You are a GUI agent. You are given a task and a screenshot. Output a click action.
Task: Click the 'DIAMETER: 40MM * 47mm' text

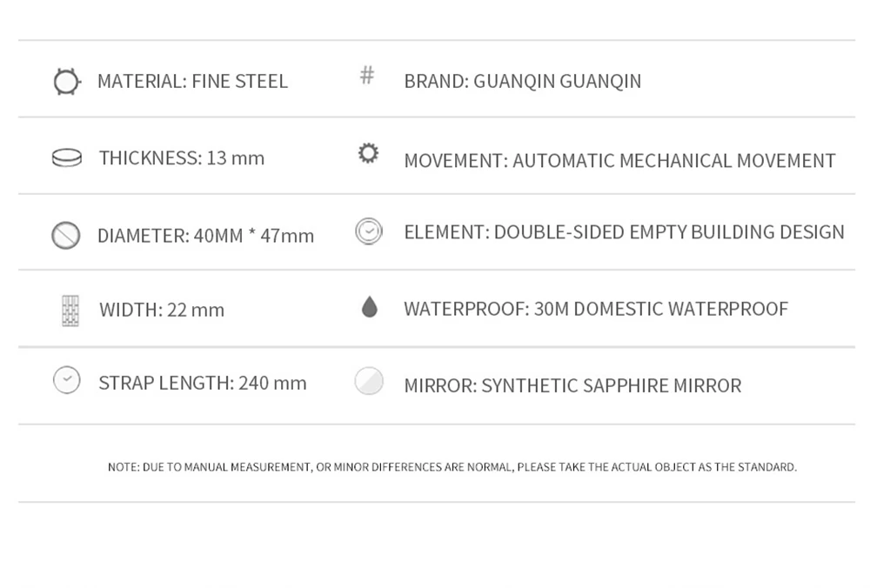tap(205, 236)
